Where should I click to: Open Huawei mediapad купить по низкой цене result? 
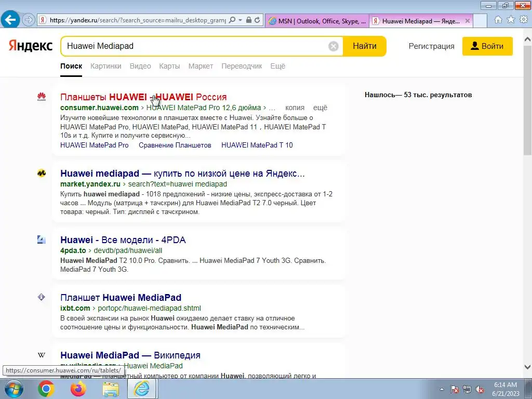point(182,174)
